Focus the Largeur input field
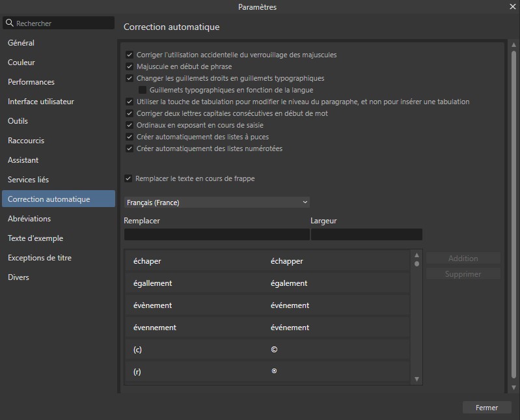 (366, 234)
